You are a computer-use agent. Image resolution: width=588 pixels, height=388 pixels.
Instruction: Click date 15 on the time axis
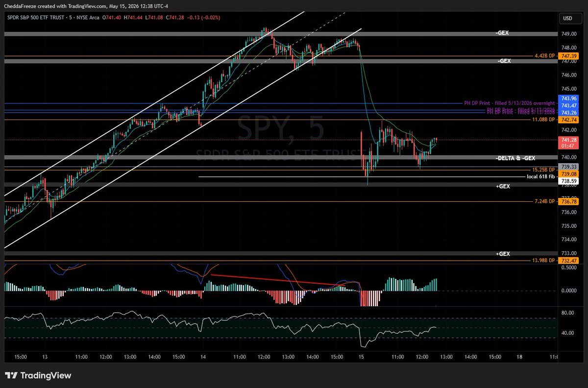(362, 357)
